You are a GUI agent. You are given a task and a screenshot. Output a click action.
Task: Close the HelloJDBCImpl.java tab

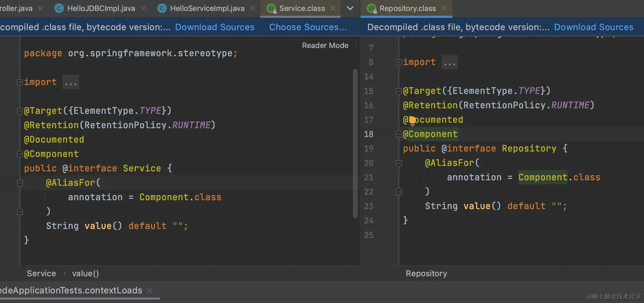(143, 8)
